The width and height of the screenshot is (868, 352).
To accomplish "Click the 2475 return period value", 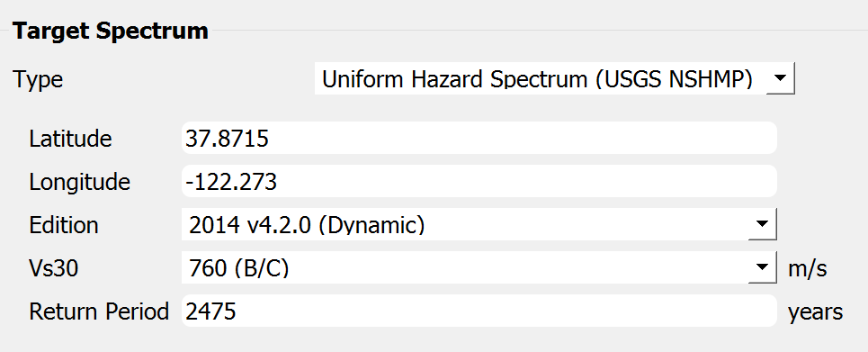I will (x=210, y=311).
